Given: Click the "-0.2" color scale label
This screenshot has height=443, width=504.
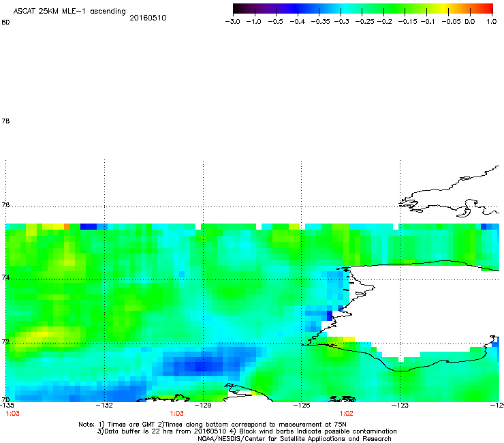Looking at the screenshot, I should click(x=384, y=22).
